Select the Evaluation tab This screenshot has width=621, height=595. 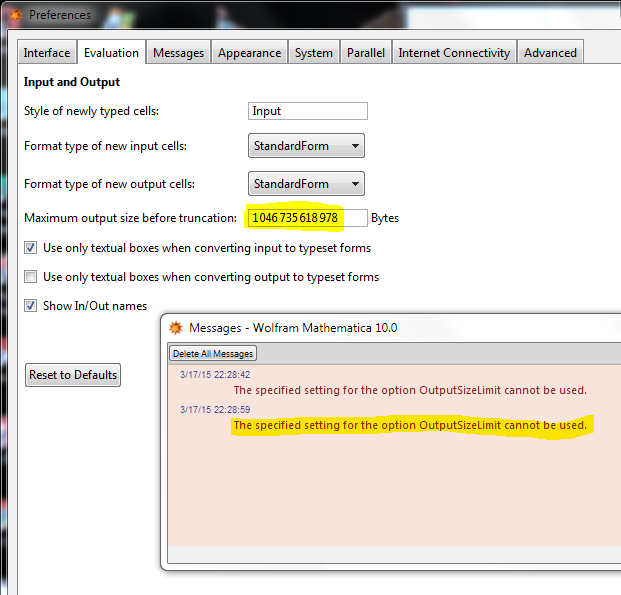click(x=111, y=53)
